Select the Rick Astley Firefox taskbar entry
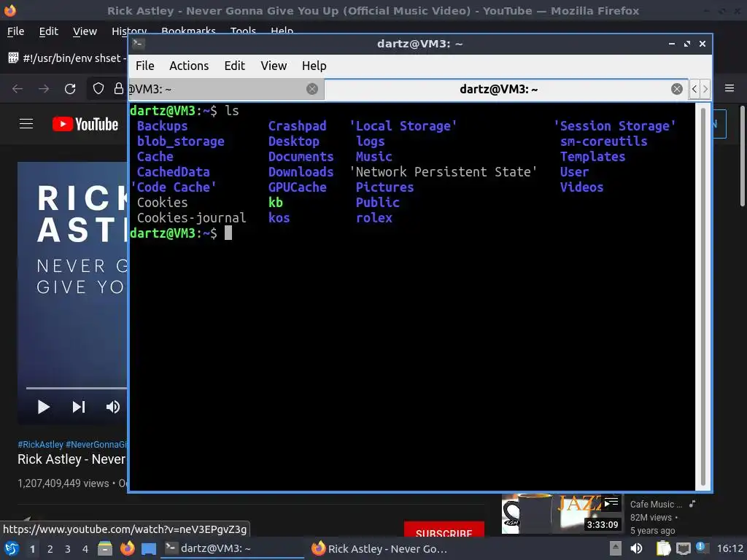Screen dimensions: 747x560 click(x=379, y=548)
